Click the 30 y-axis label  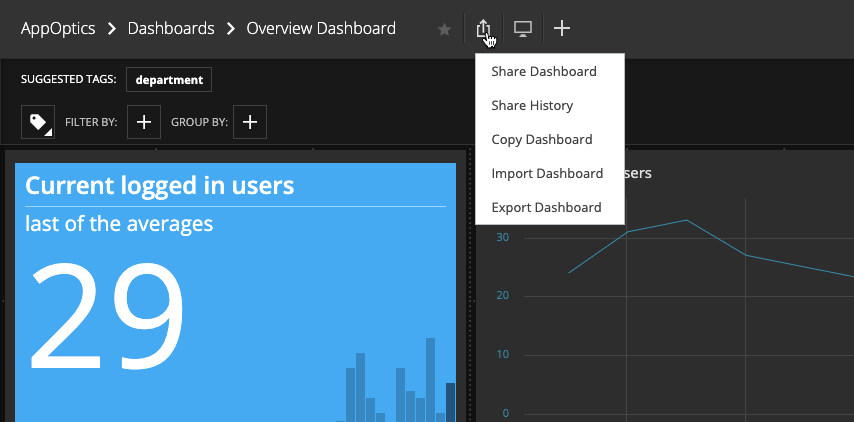(x=502, y=238)
